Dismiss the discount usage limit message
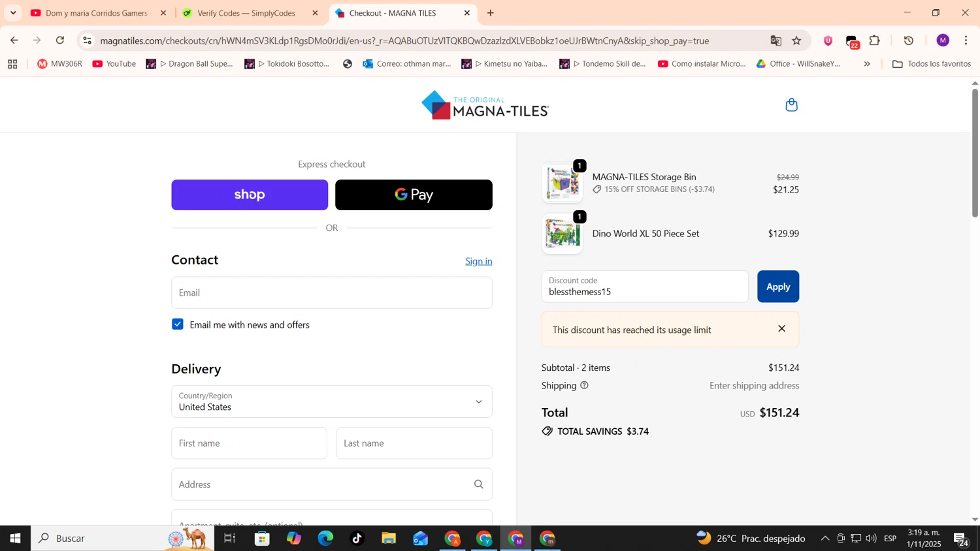This screenshot has width=980, height=551. (x=781, y=329)
